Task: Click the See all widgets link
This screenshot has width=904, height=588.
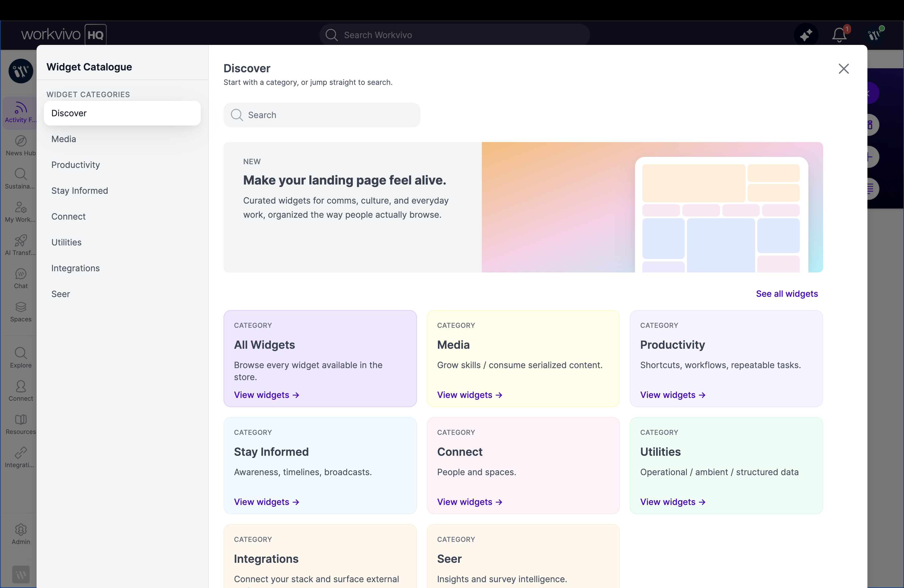Action: coord(787,294)
